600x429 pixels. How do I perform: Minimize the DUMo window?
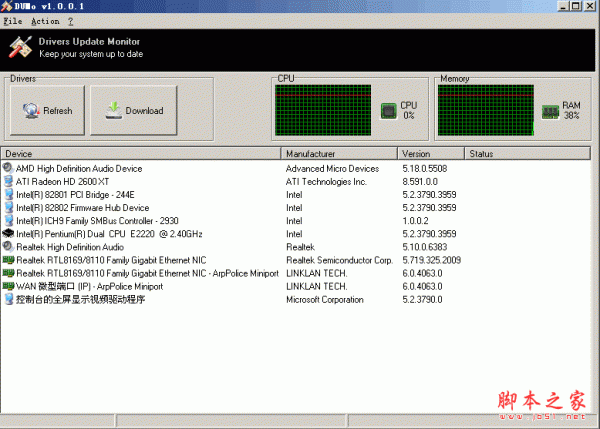pos(563,6)
